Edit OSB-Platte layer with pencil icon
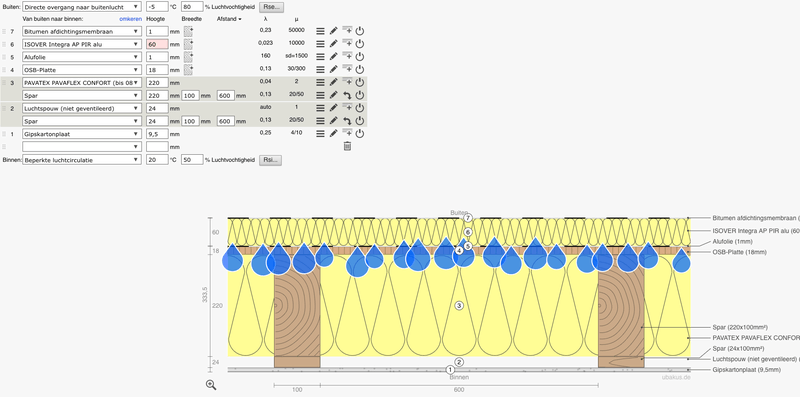Viewport: 800px width, 397px height. click(x=334, y=69)
